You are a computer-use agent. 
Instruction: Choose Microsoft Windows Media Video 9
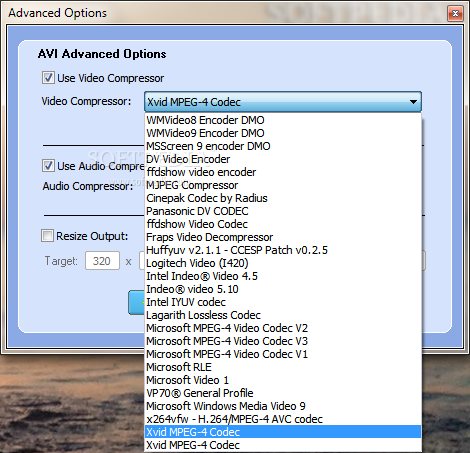coord(283,406)
